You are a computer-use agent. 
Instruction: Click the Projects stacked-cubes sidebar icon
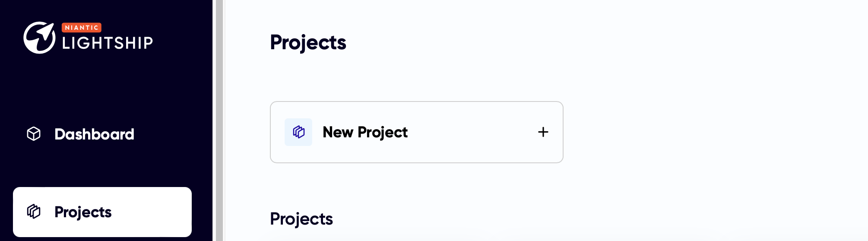click(34, 212)
